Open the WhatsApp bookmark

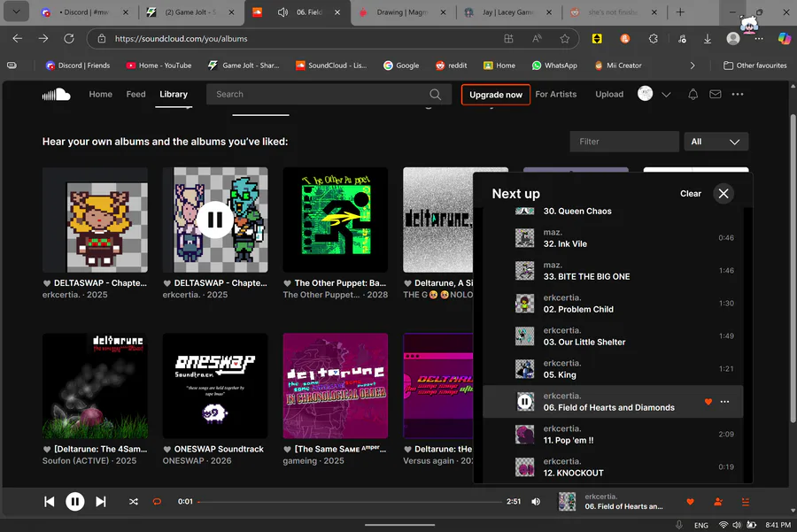tap(554, 66)
